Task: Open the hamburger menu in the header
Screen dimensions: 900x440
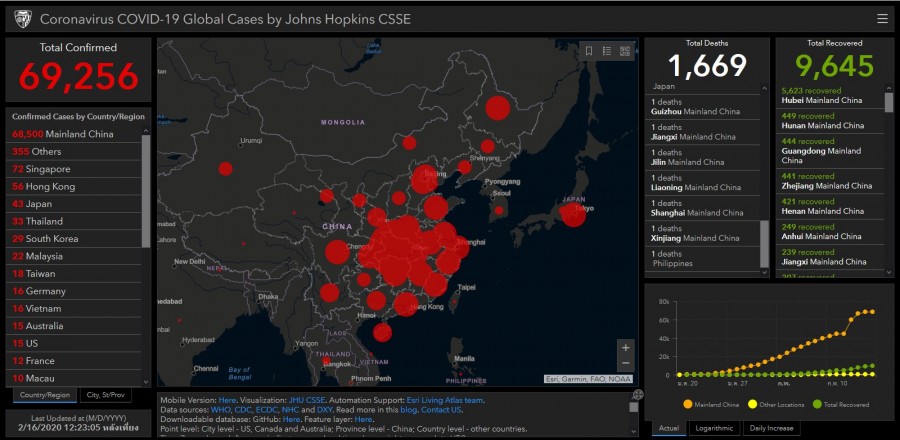Action: 881,18
